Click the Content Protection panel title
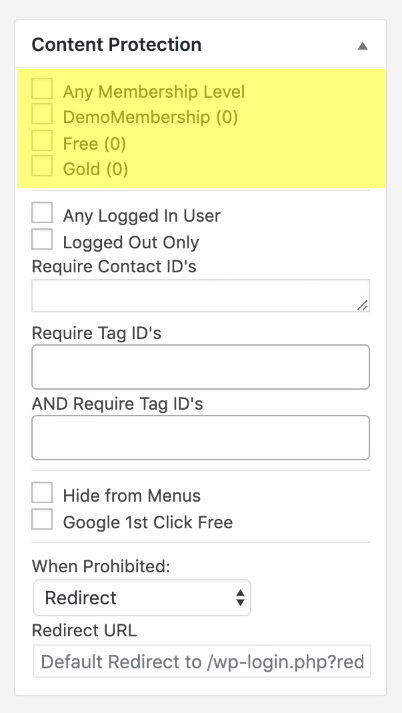This screenshot has width=402, height=713. pos(116,45)
